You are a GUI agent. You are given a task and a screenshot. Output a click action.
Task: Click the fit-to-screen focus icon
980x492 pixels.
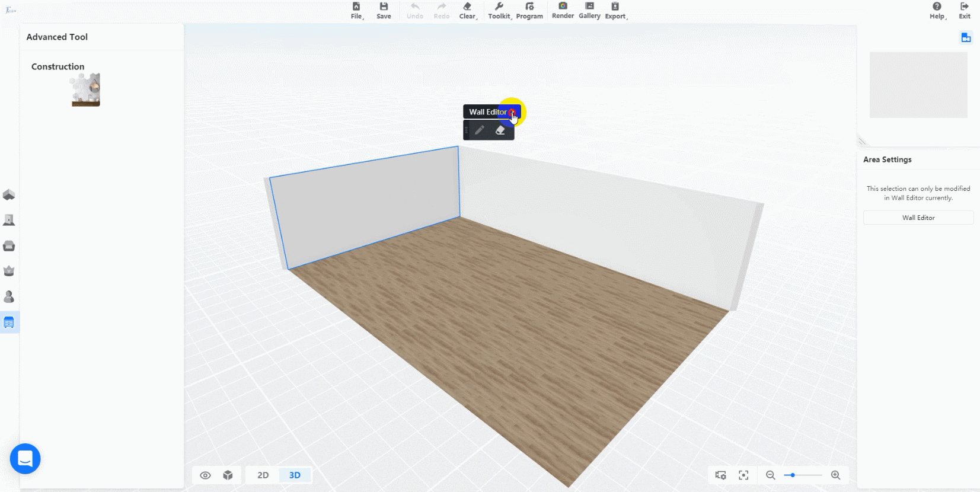743,475
